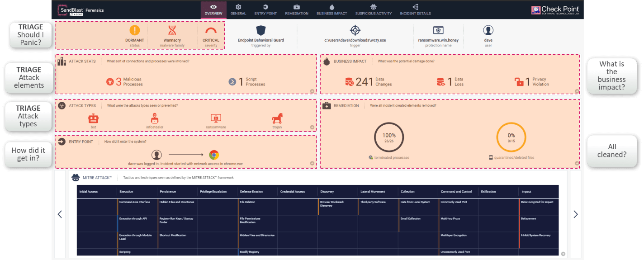The image size is (644, 260).
Task: Click the Wannacry DNA malware family icon
Action: (172, 30)
